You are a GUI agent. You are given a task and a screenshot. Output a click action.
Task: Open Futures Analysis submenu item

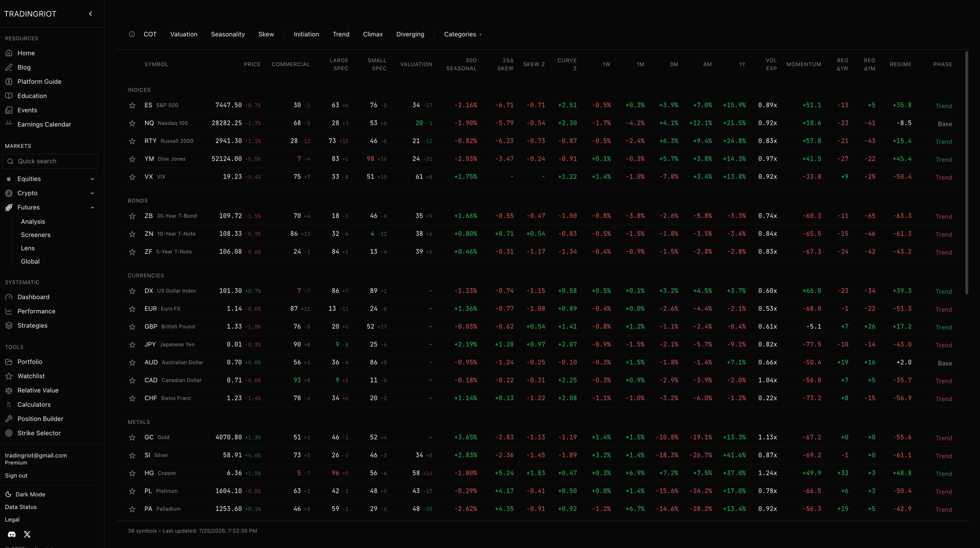(33, 222)
